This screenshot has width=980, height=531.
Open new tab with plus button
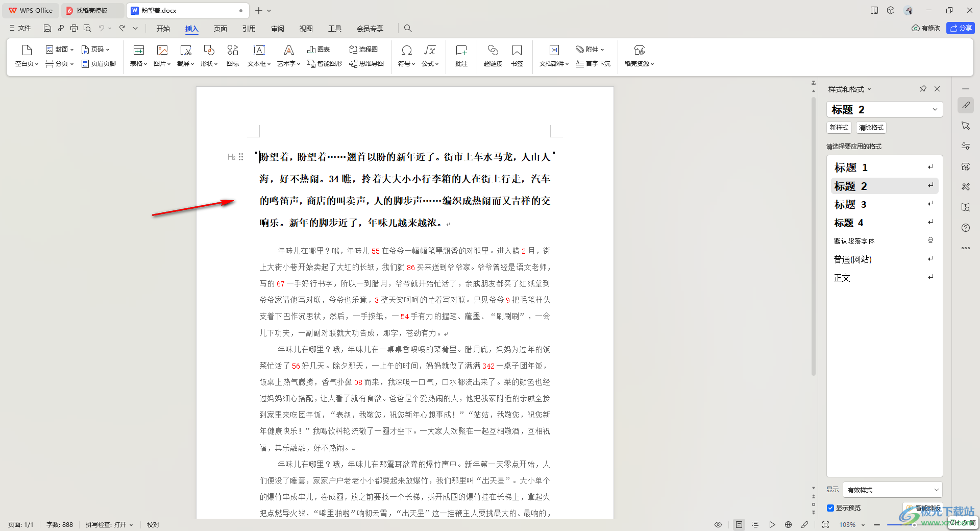[259, 10]
